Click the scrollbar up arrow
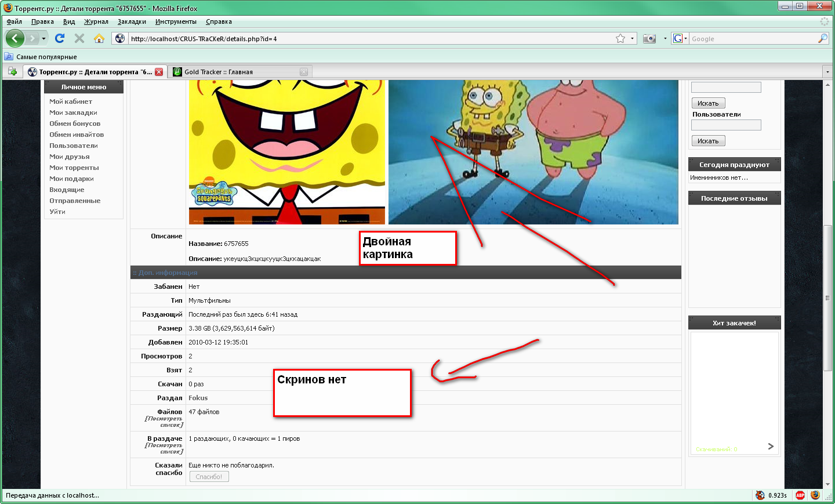Viewport: 835px width, 504px height. (827, 85)
